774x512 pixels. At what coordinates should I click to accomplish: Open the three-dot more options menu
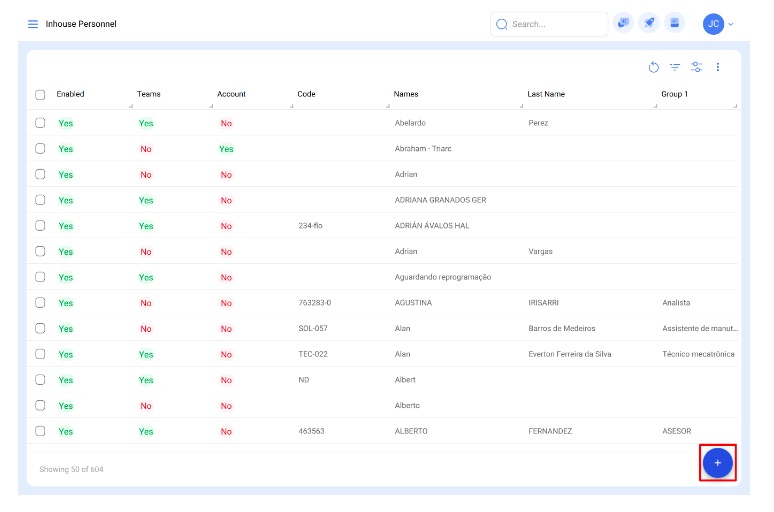(717, 67)
